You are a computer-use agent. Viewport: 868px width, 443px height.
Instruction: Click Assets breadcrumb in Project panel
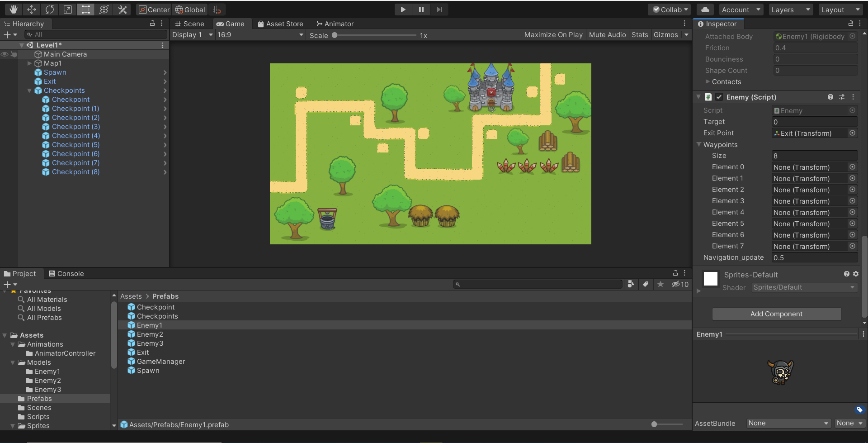pos(131,296)
